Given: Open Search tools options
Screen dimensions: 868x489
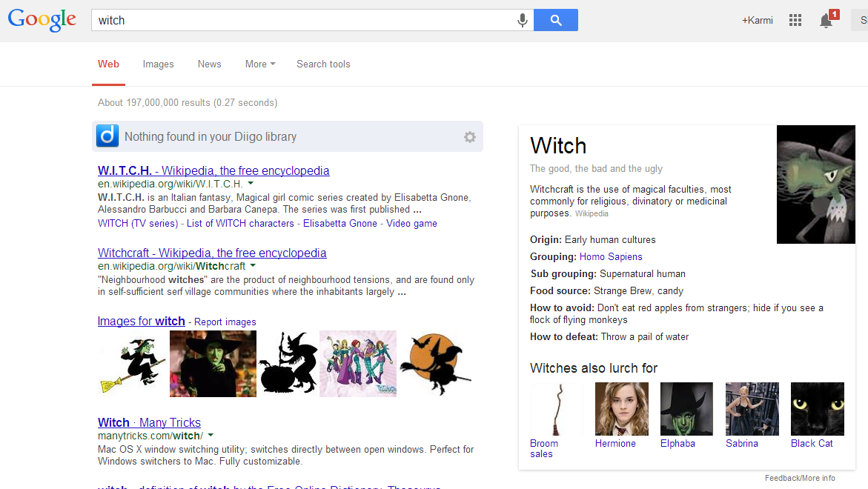Looking at the screenshot, I should (x=323, y=64).
